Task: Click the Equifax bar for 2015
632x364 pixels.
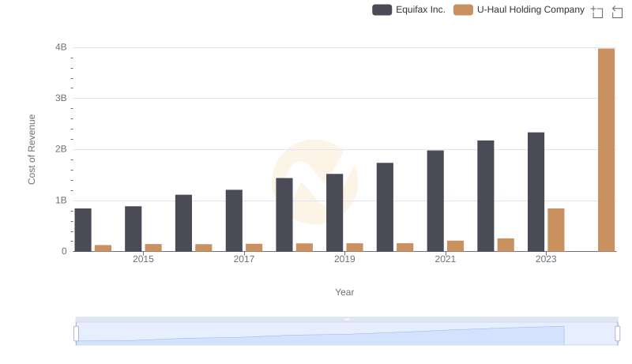Action: [134, 229]
